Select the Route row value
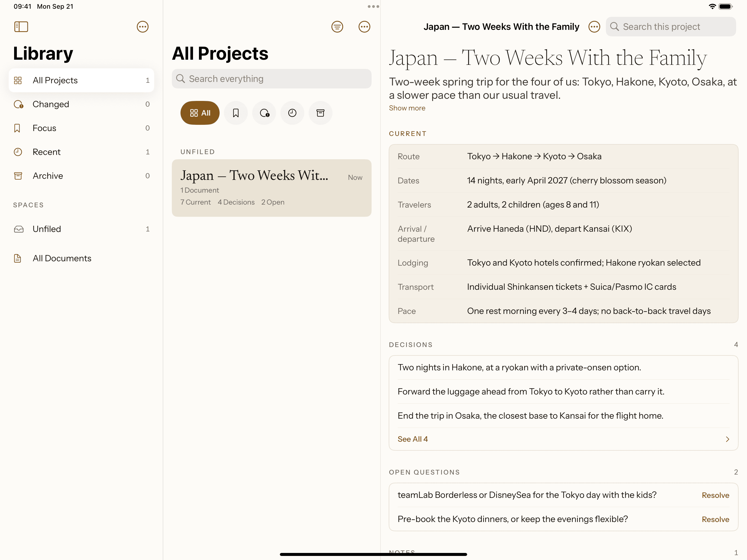 click(x=534, y=156)
